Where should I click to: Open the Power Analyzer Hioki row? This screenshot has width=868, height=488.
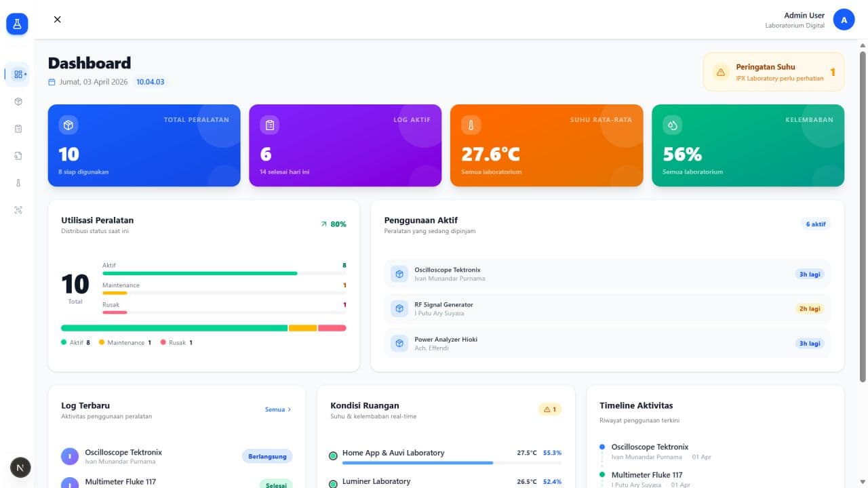coord(608,343)
